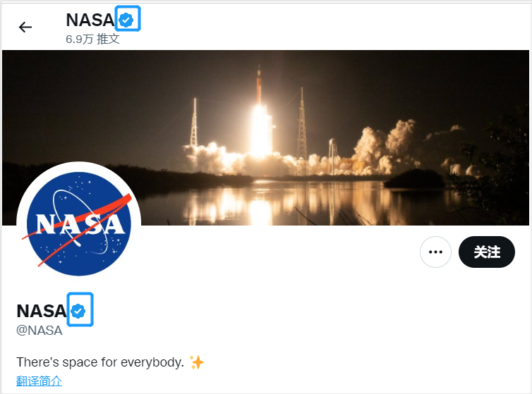Click the 翻译简介 translate bio link
Screen dimensions: 532x394
pos(39,381)
